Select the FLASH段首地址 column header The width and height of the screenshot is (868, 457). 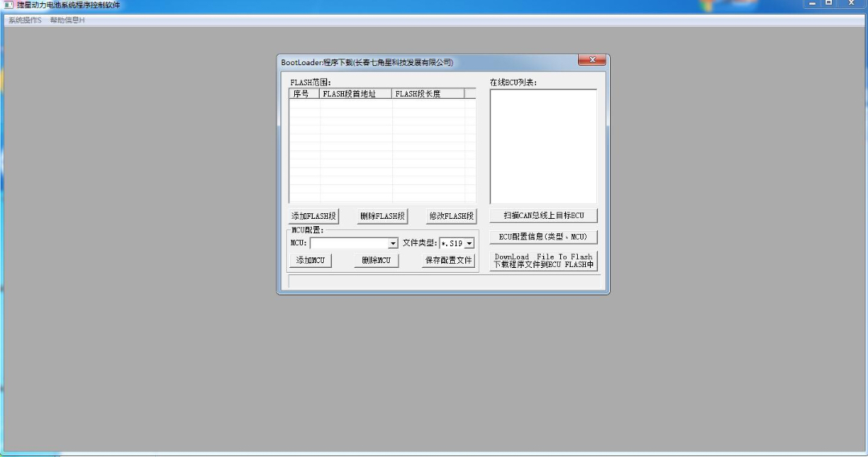click(x=355, y=93)
